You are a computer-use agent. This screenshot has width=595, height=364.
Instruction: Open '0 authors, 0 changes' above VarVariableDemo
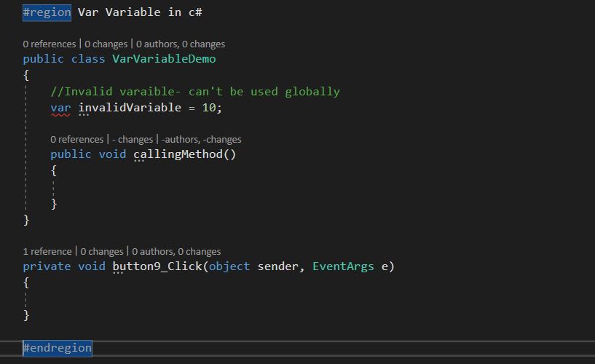click(x=181, y=44)
